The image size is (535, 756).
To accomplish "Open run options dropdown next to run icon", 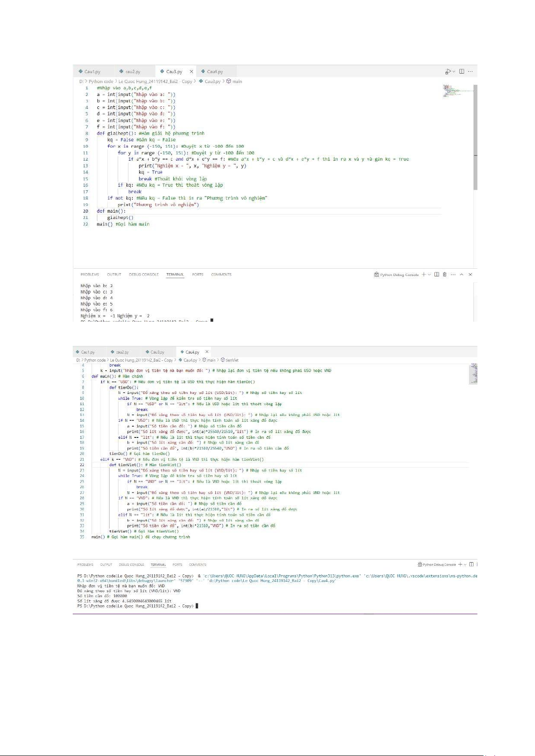I will click(x=454, y=72).
